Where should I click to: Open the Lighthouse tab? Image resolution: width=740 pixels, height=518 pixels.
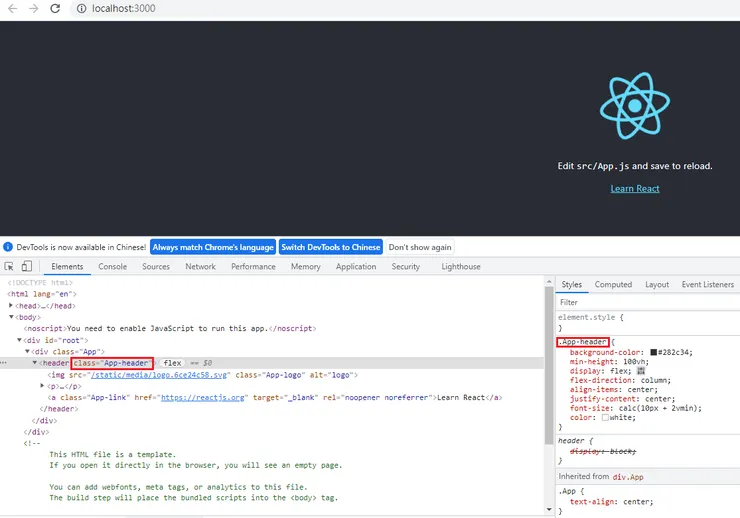(x=461, y=267)
